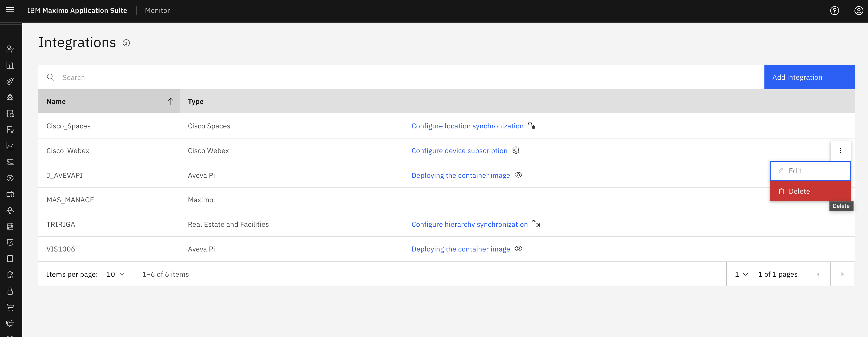Click Real Estate and Facilities type cell

(x=228, y=225)
